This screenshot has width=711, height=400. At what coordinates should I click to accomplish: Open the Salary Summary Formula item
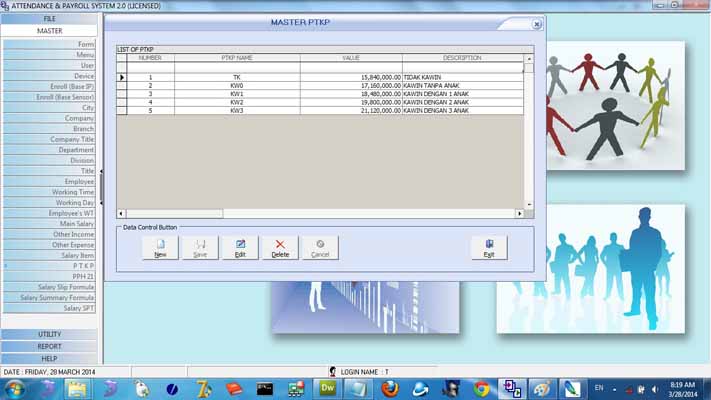[49, 298]
